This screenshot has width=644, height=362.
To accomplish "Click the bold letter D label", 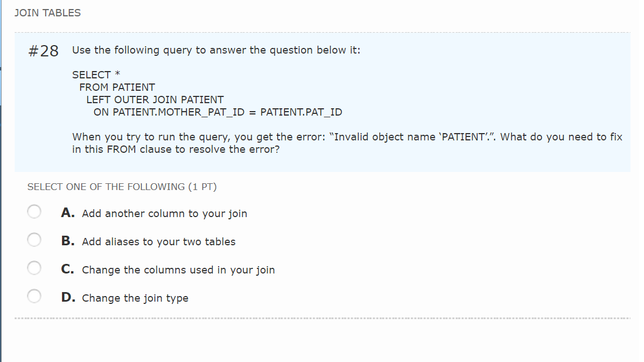I will click(67, 298).
